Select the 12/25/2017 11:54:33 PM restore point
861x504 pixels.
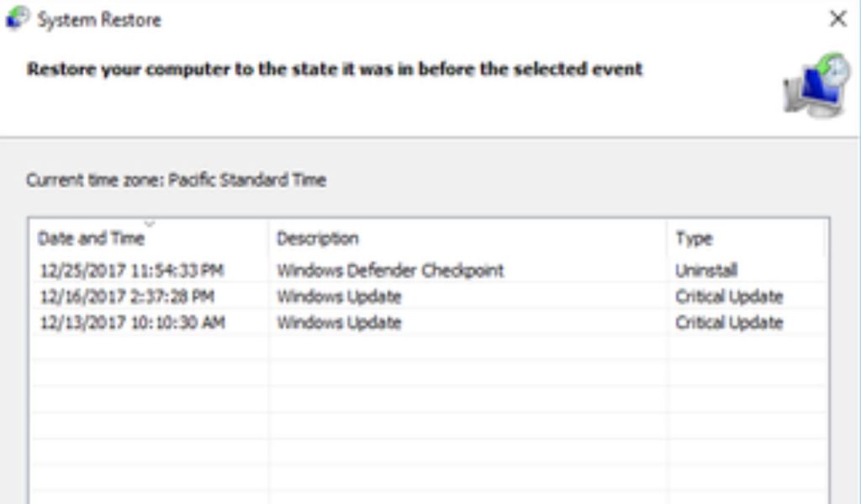click(x=132, y=270)
